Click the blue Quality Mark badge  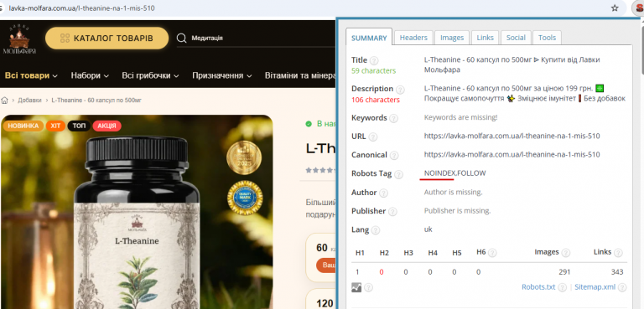coord(245,198)
